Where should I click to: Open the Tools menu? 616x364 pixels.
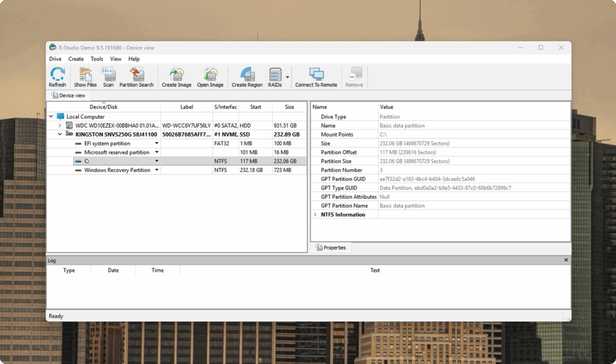(x=97, y=59)
